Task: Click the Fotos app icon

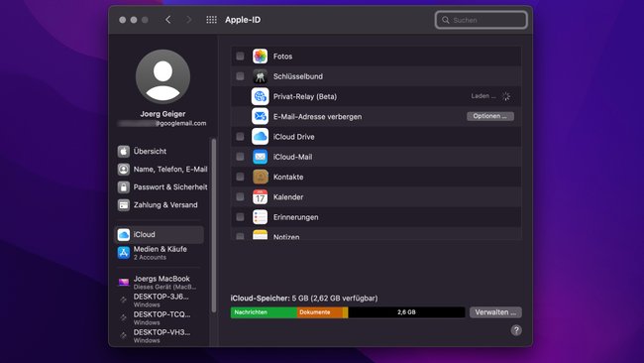Action: point(260,56)
